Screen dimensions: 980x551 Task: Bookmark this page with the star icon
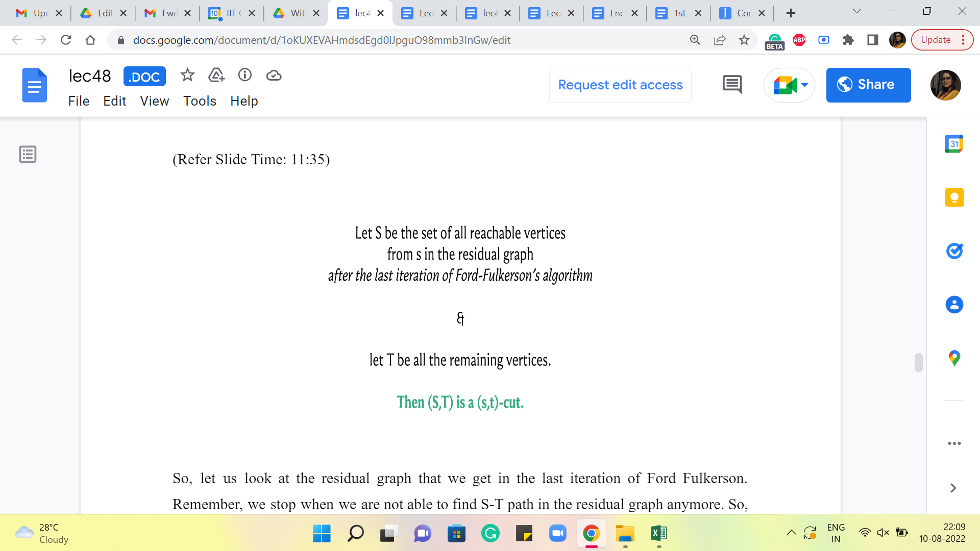pyautogui.click(x=744, y=40)
